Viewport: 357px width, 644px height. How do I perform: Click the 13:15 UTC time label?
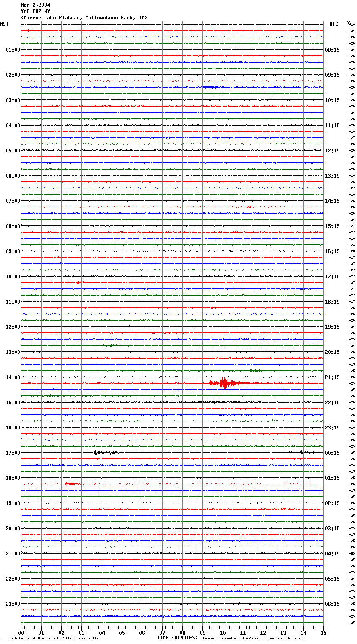pyautogui.click(x=332, y=176)
